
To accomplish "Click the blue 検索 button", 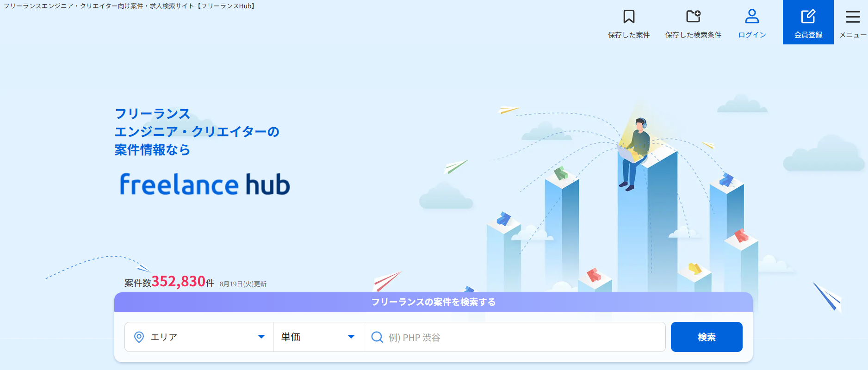I will coord(707,337).
